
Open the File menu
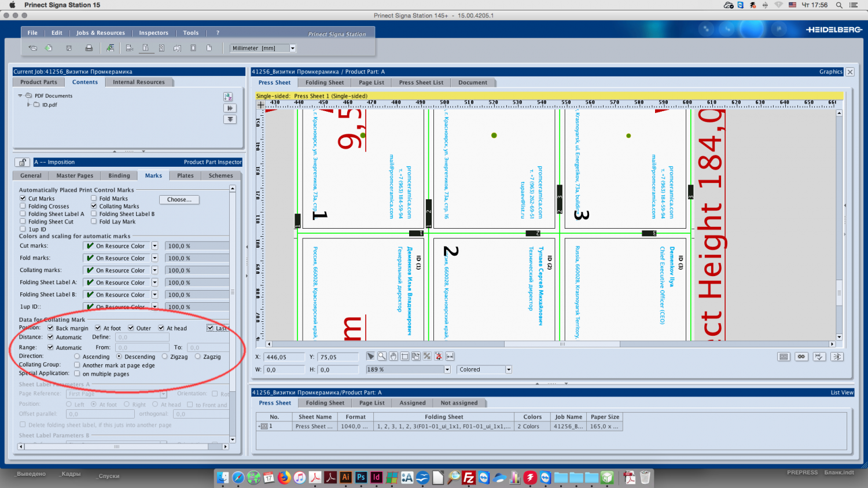[32, 33]
